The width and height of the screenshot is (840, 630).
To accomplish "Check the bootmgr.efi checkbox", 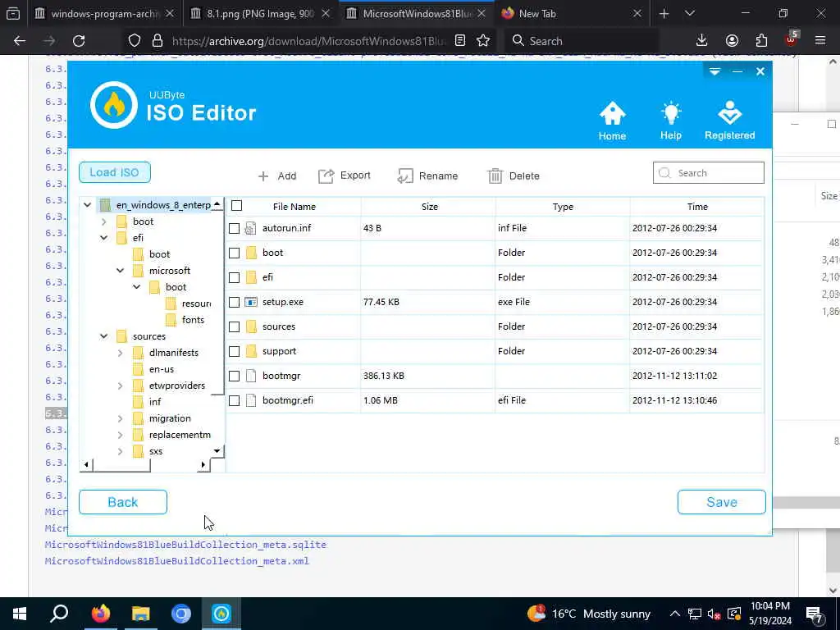I will 234,400.
